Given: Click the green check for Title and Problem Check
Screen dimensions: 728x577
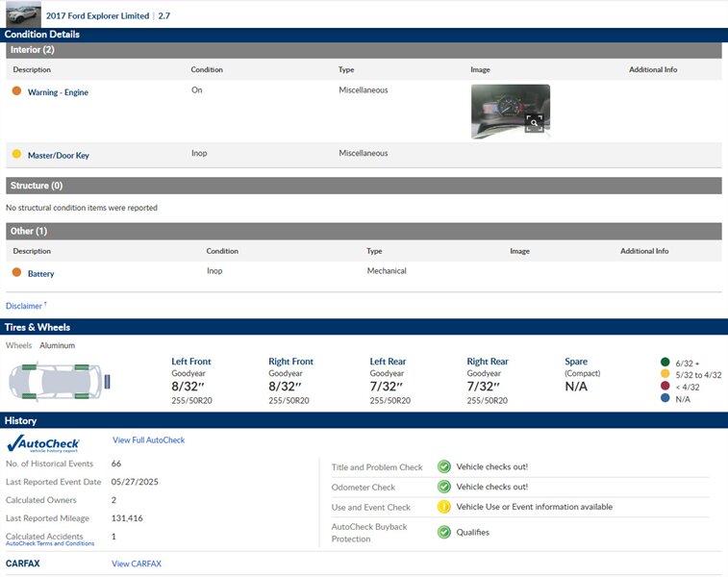Looking at the screenshot, I should coord(444,466).
